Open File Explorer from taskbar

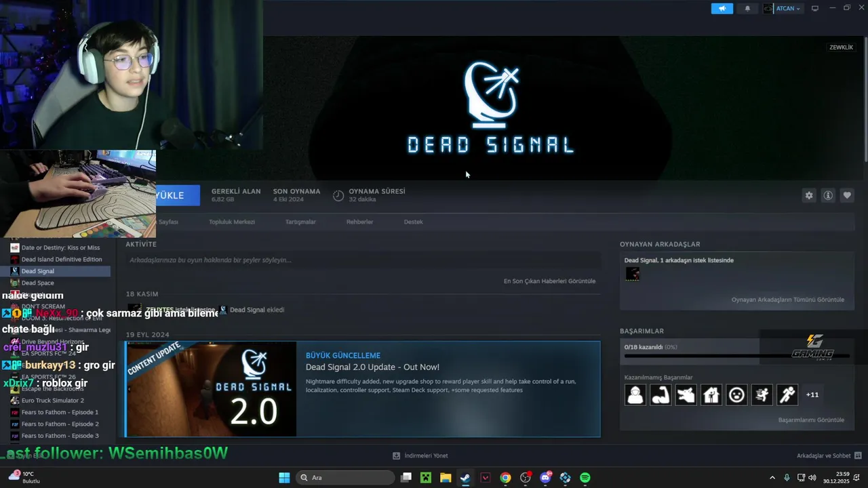click(446, 477)
